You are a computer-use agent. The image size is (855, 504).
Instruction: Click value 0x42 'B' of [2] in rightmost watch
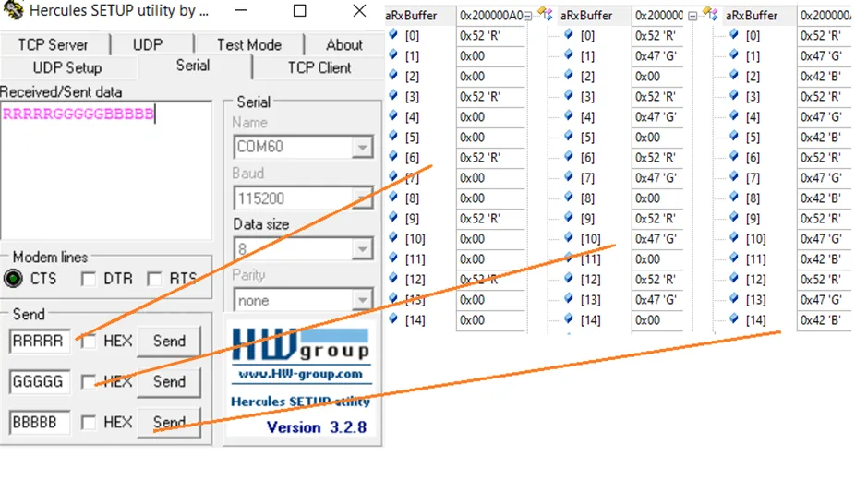821,77
